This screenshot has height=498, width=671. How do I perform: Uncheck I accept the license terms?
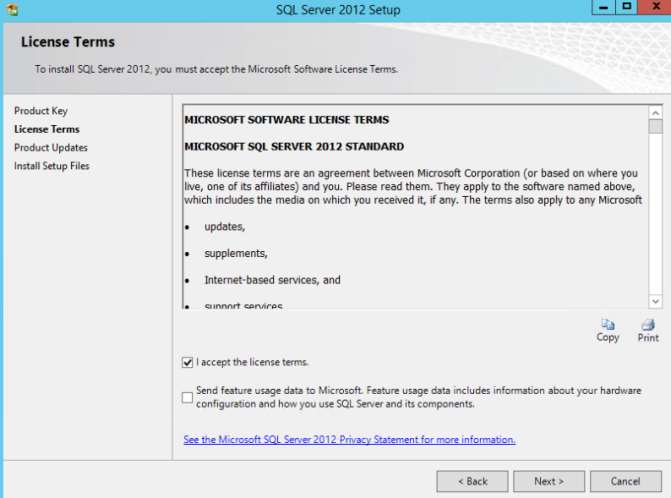tap(187, 362)
